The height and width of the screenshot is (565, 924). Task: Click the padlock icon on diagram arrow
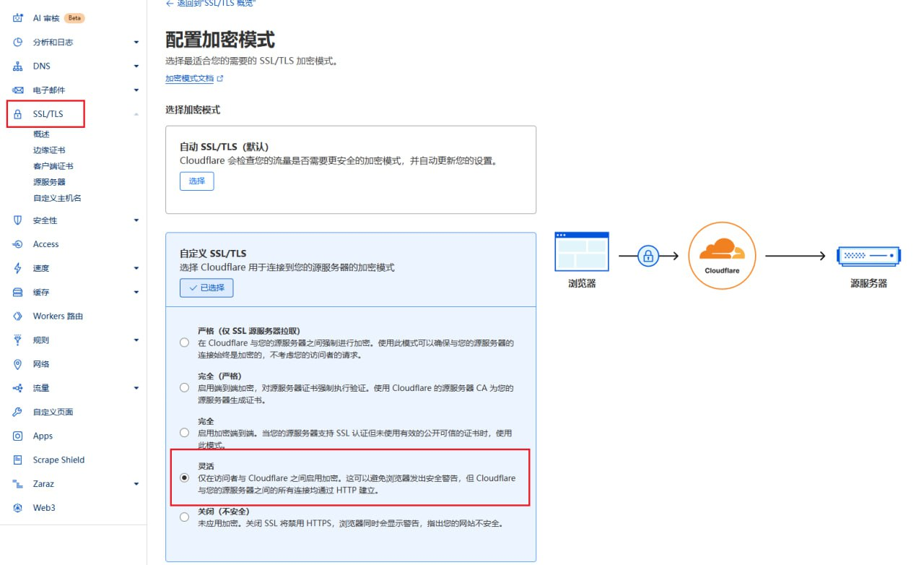tap(648, 256)
